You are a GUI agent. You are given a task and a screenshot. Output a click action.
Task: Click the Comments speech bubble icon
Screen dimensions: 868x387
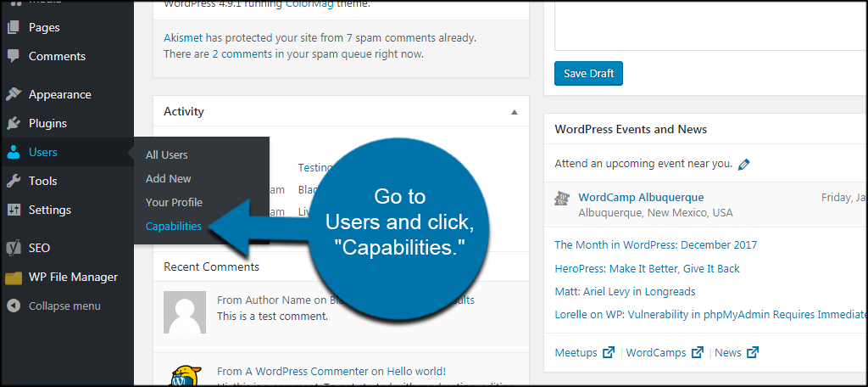tap(14, 56)
